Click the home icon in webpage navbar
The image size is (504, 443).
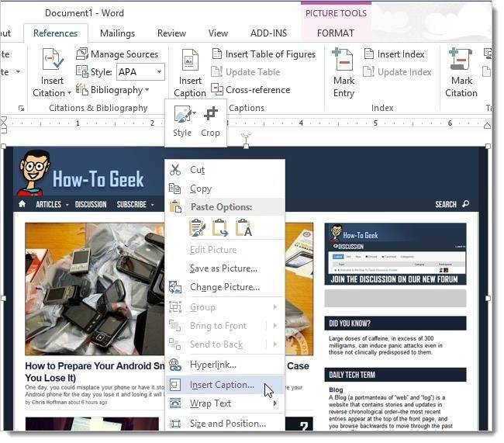pyautogui.click(x=22, y=204)
